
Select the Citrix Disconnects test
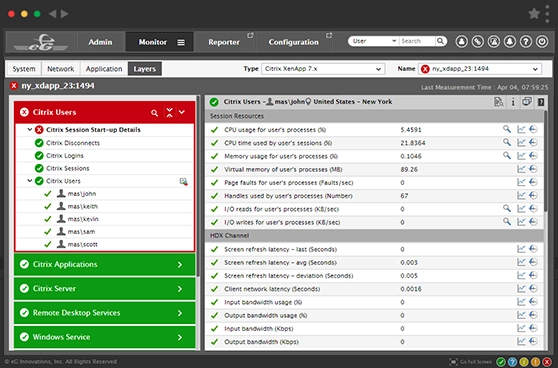tap(73, 143)
